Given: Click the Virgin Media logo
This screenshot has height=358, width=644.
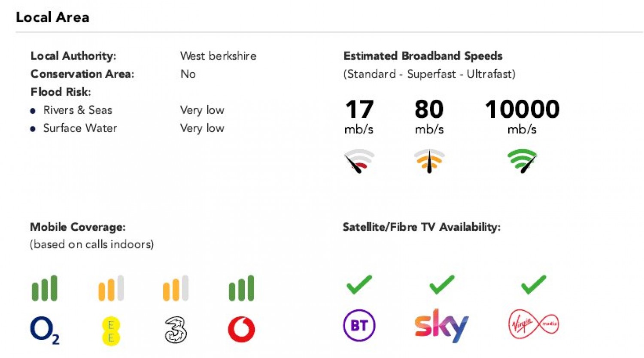Looking at the screenshot, I should click(534, 324).
